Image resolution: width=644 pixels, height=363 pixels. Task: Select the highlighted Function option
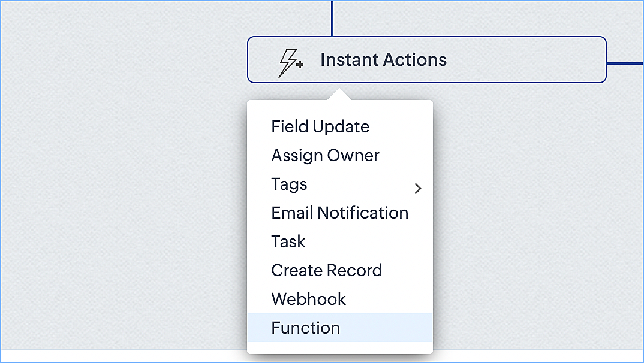tap(306, 328)
